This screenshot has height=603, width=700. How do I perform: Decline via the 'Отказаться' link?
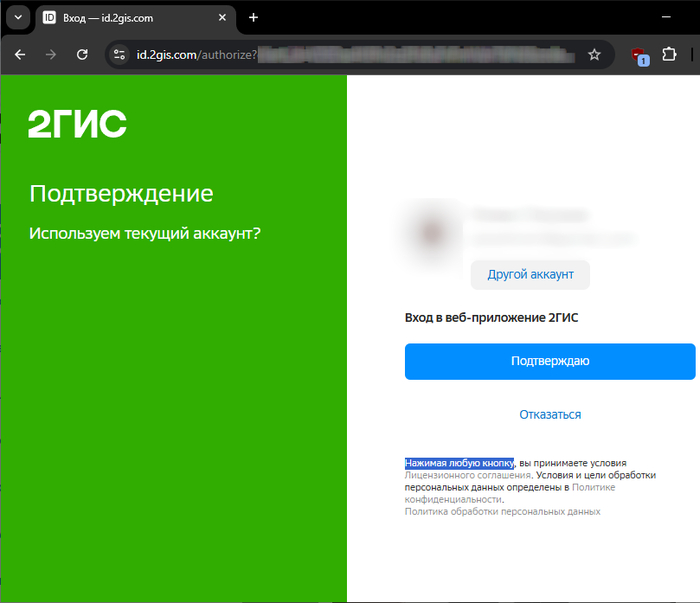point(550,415)
